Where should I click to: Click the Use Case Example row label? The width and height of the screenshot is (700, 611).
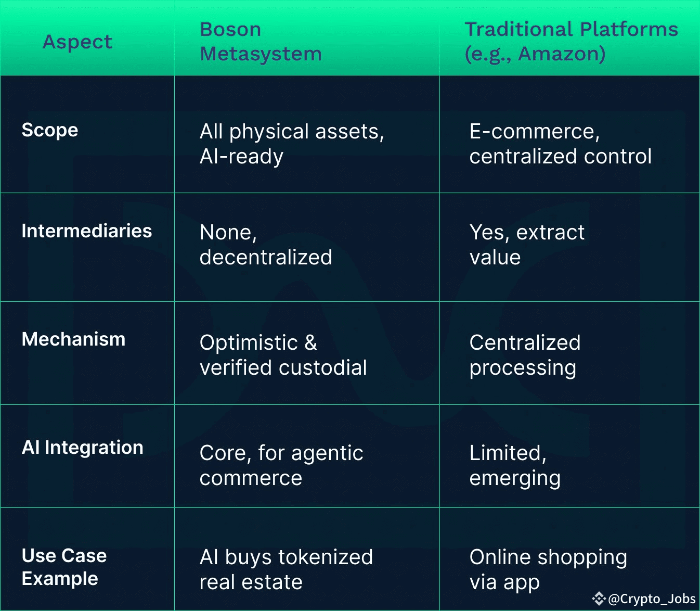click(x=64, y=567)
